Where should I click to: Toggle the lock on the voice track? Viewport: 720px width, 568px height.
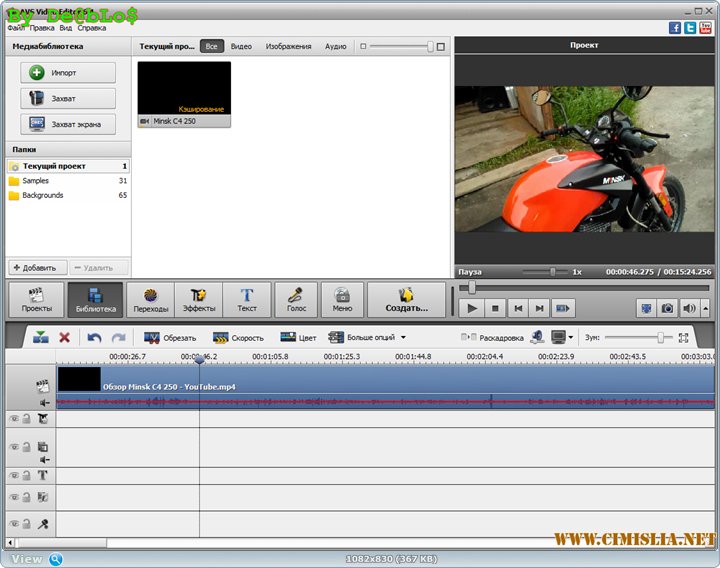pos(27,524)
